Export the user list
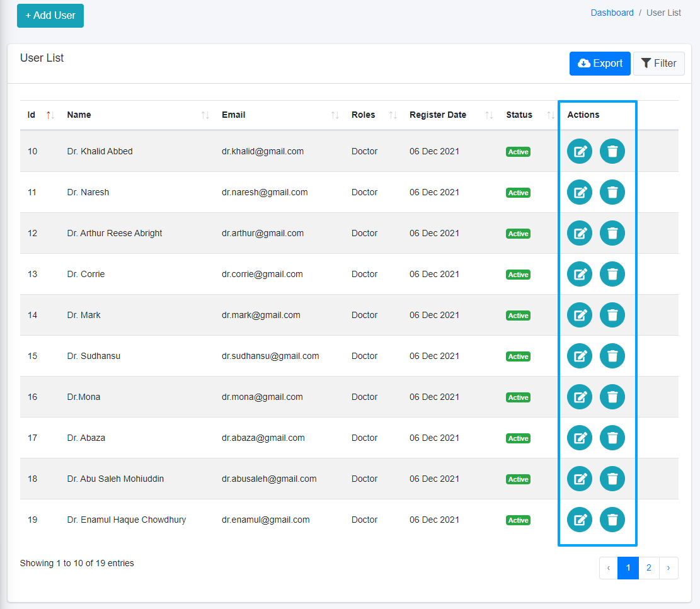 coord(600,64)
